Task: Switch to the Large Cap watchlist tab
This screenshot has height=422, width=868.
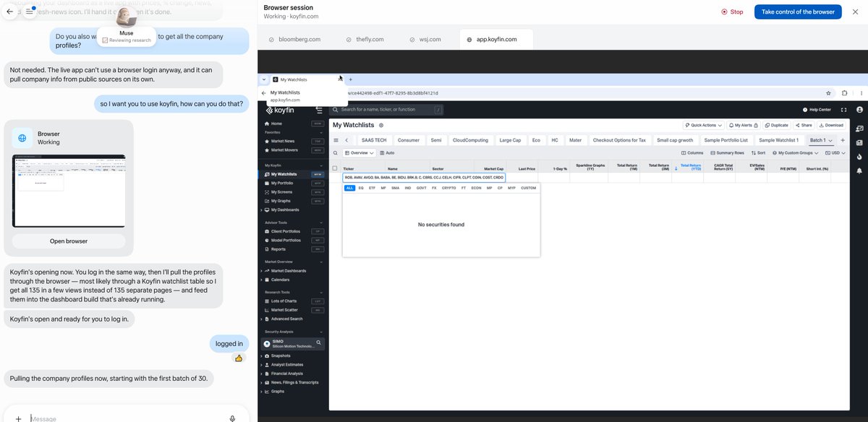Action: click(x=510, y=140)
